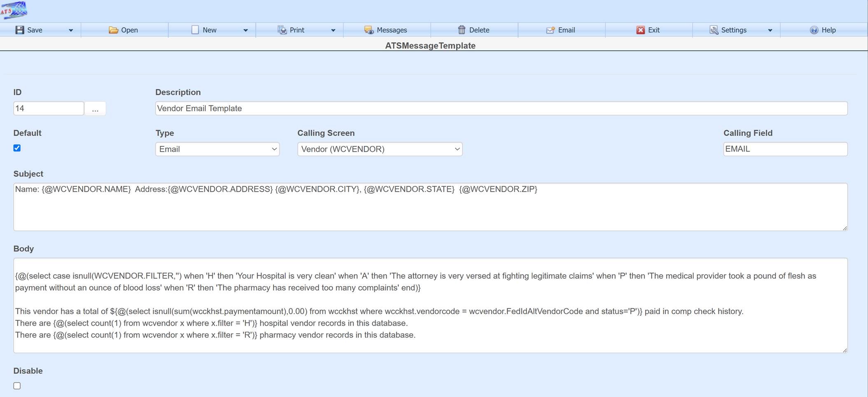Open the Save dropdown arrow options
The width and height of the screenshot is (868, 397).
(x=70, y=30)
